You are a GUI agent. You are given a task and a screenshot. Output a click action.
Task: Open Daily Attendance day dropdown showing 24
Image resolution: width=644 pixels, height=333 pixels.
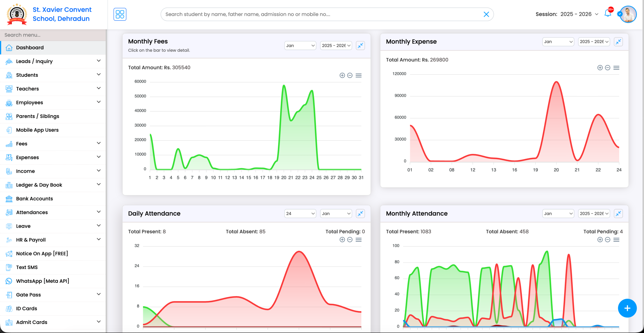(300, 214)
